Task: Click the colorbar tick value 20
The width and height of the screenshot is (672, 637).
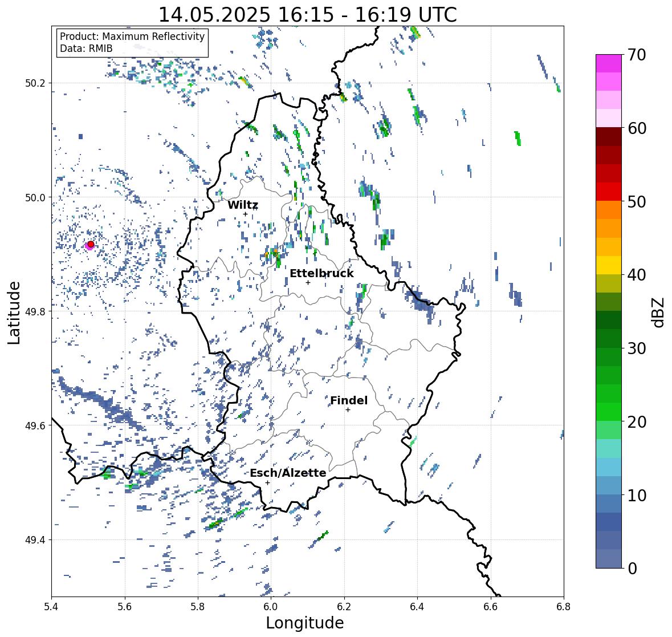Action: point(637,422)
